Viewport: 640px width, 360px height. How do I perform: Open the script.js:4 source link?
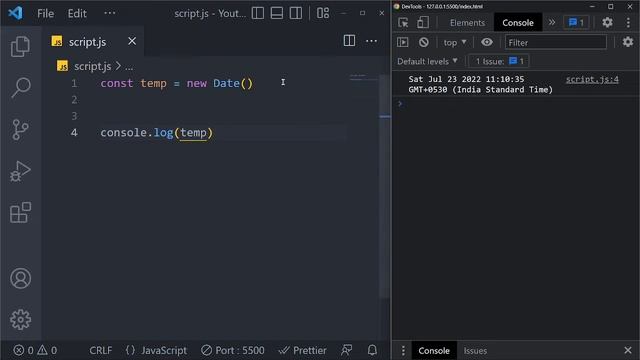coord(592,79)
